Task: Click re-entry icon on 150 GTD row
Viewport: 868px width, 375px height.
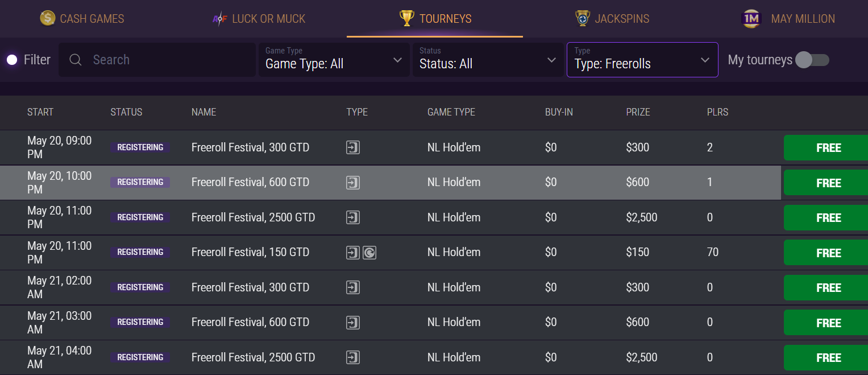Action: tap(369, 252)
